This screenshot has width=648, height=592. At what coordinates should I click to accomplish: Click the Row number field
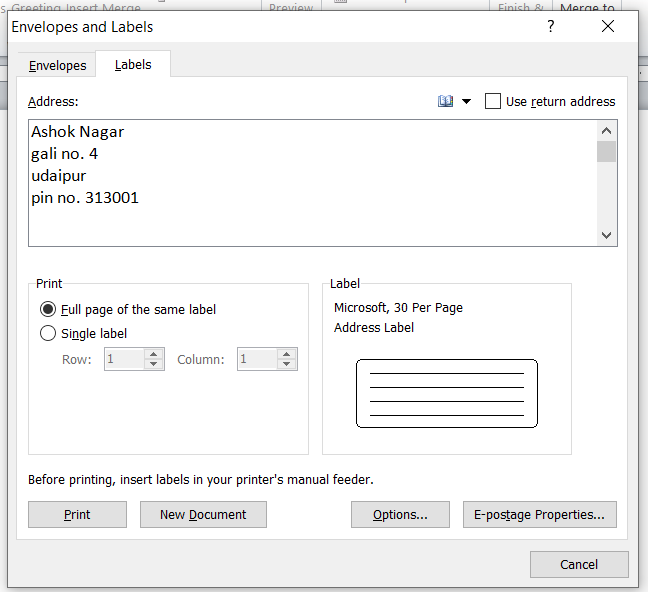click(x=124, y=359)
